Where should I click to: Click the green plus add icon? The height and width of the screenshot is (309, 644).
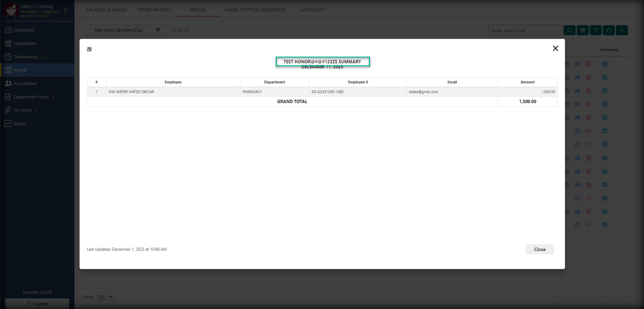[x=622, y=30]
